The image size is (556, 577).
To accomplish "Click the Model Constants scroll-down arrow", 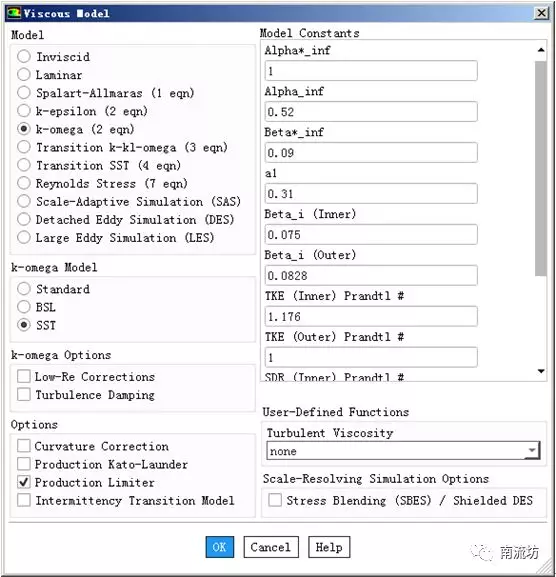I will pos(541,371).
